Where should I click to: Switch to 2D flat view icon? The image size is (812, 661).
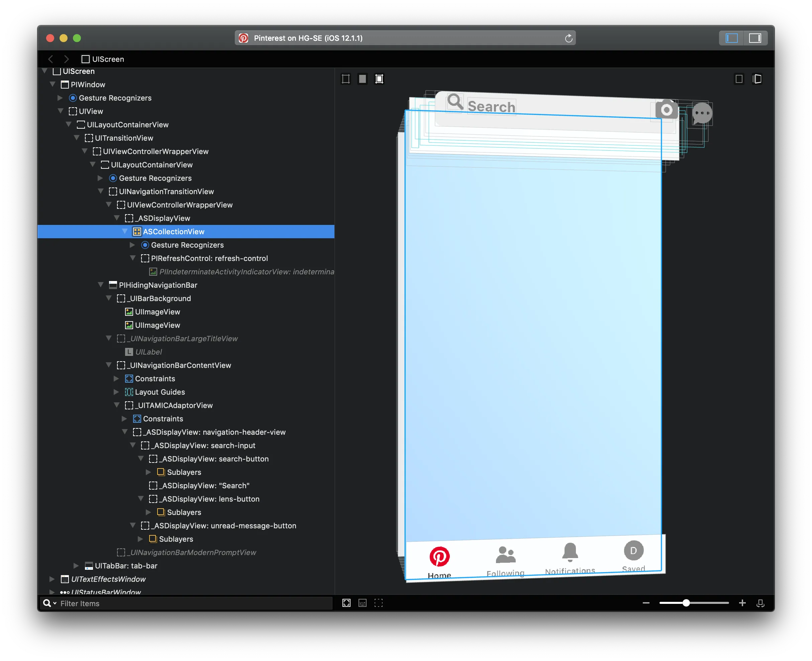click(x=739, y=79)
